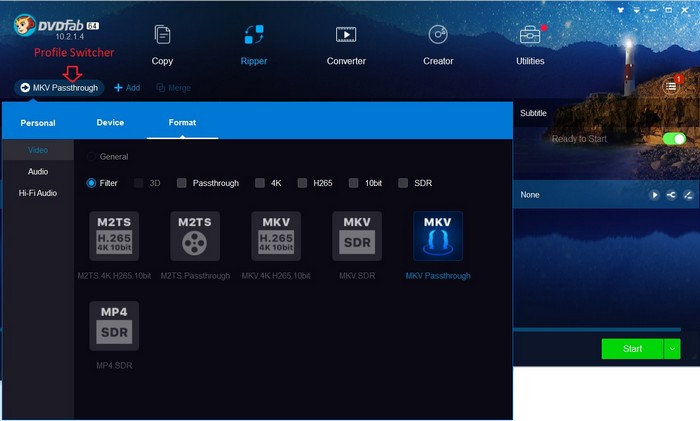Image resolution: width=700 pixels, height=421 pixels.
Task: Select Hi-Fi Audio in the sidebar
Action: (x=38, y=193)
